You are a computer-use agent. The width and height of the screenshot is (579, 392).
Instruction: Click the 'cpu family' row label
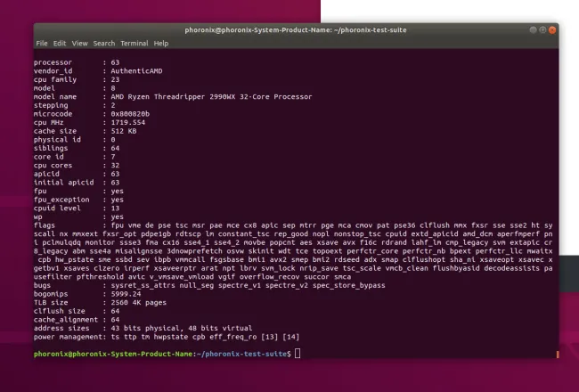[55, 79]
